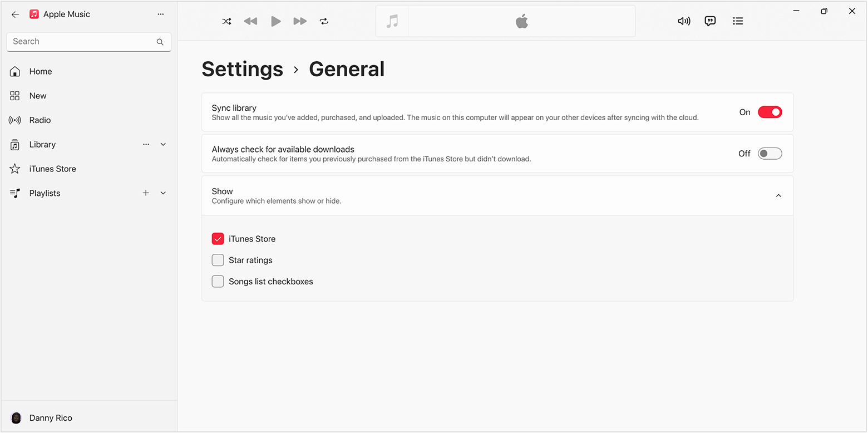
Task: Open the volume control speaker icon
Action: click(684, 21)
